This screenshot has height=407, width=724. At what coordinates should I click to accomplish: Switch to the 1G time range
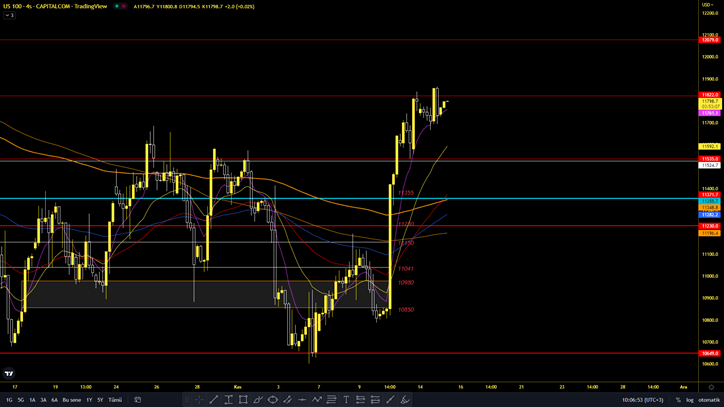click(9, 399)
